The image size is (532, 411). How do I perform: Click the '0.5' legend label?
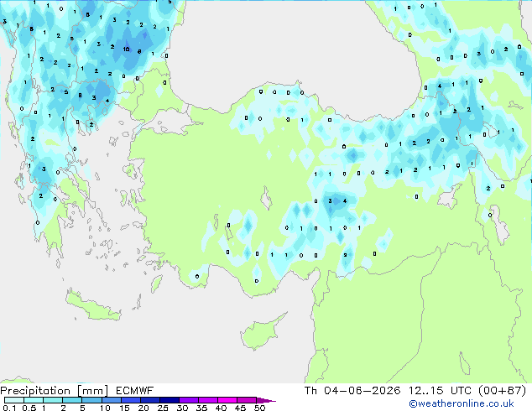click(29, 408)
